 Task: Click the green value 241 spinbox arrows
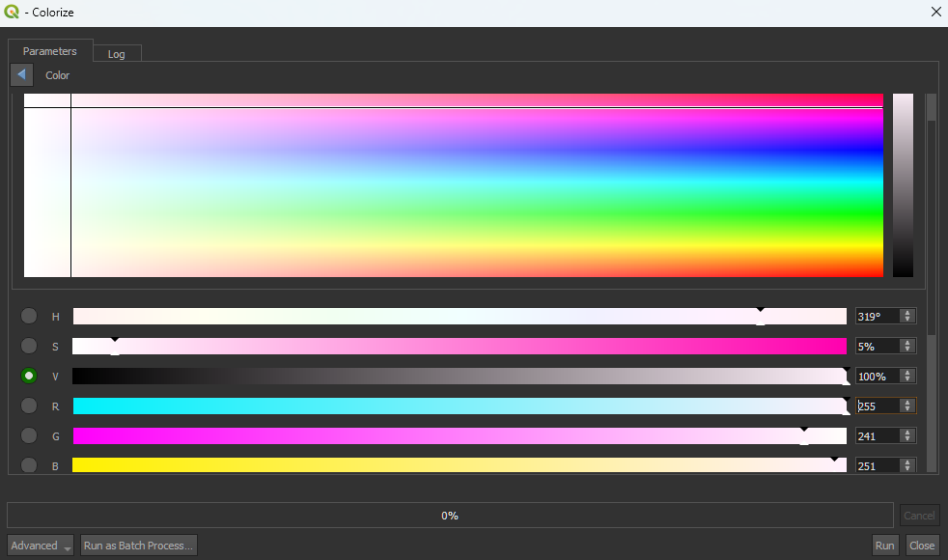pyautogui.click(x=906, y=436)
